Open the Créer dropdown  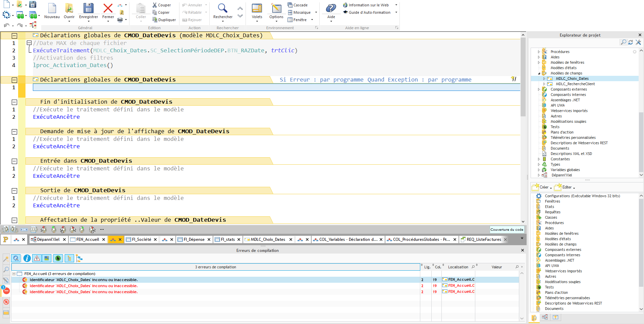click(x=542, y=187)
